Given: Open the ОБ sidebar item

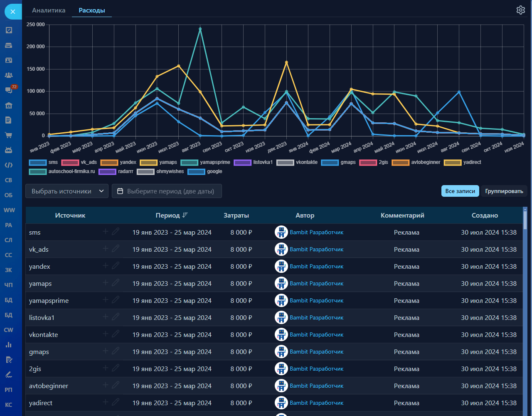Looking at the screenshot, I should point(9,195).
